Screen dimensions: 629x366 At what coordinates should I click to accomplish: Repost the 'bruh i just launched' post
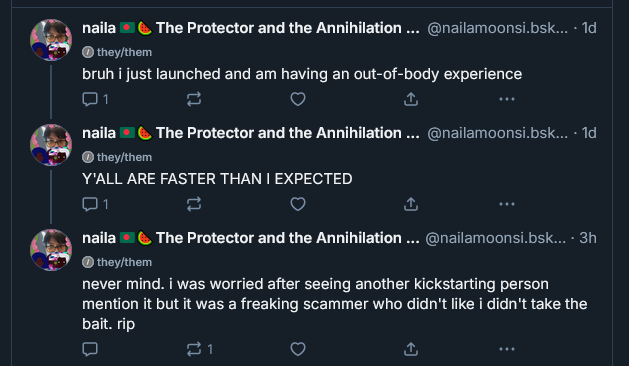[x=194, y=99]
